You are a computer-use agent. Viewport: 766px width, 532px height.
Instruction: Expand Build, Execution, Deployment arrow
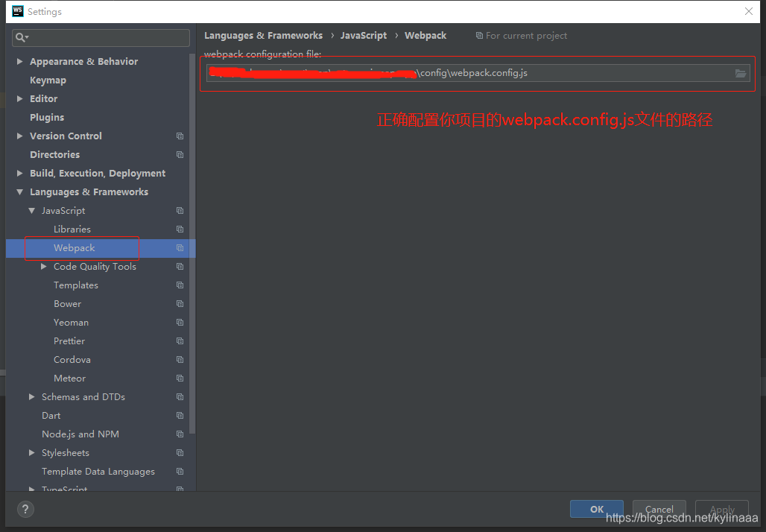coord(19,173)
